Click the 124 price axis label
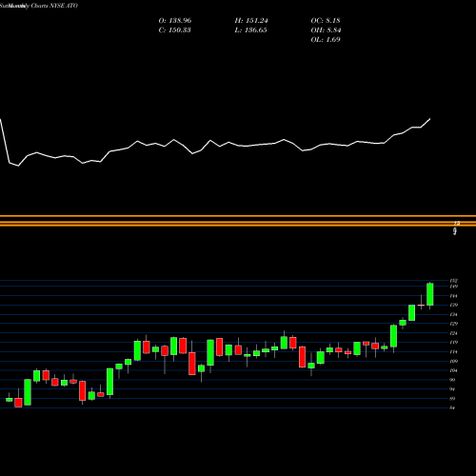The height and width of the screenshot is (476, 476). 454,333
